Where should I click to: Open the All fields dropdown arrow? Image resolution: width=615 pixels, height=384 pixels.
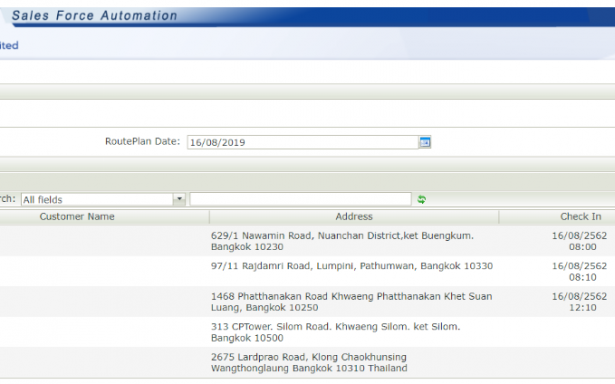179,199
